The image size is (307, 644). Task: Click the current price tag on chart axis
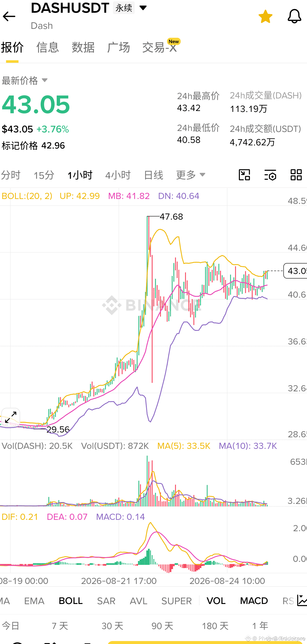(295, 271)
